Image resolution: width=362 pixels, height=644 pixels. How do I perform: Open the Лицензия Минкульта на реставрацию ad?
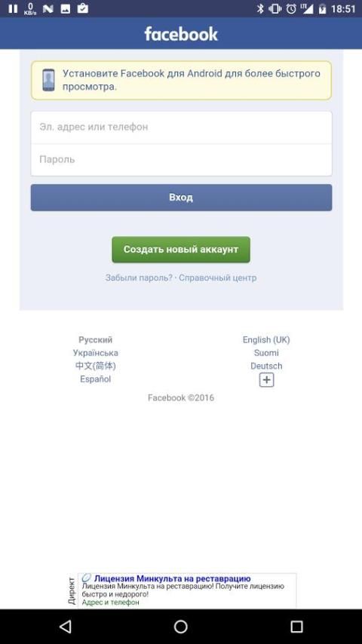pyautogui.click(x=172, y=578)
